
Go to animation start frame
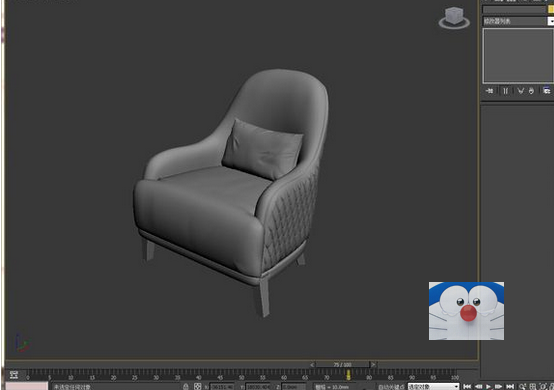pos(467,386)
